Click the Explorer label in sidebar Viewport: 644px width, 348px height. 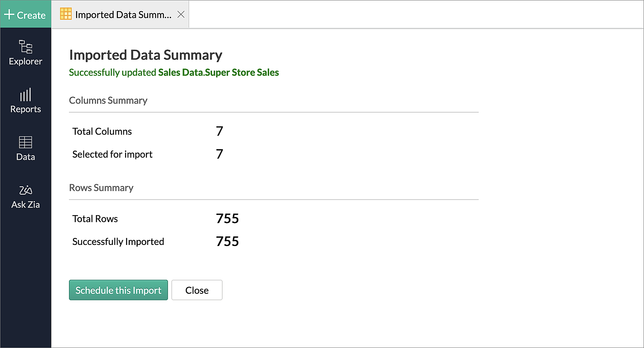click(x=26, y=61)
